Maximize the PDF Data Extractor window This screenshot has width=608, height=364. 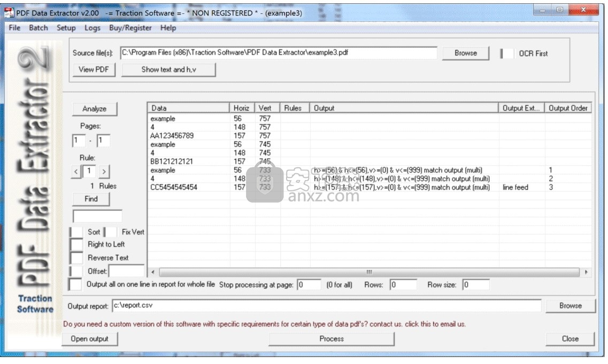559,10
